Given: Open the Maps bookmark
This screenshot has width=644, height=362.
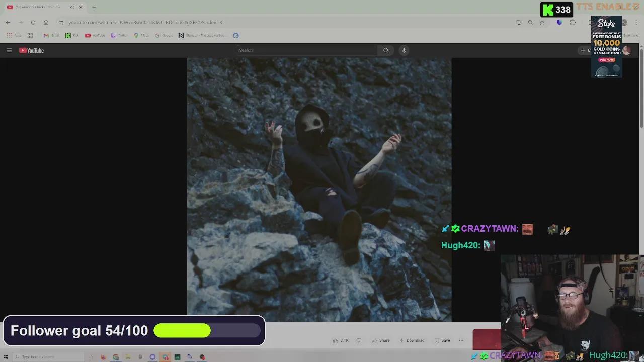Looking at the screenshot, I should pos(141,35).
